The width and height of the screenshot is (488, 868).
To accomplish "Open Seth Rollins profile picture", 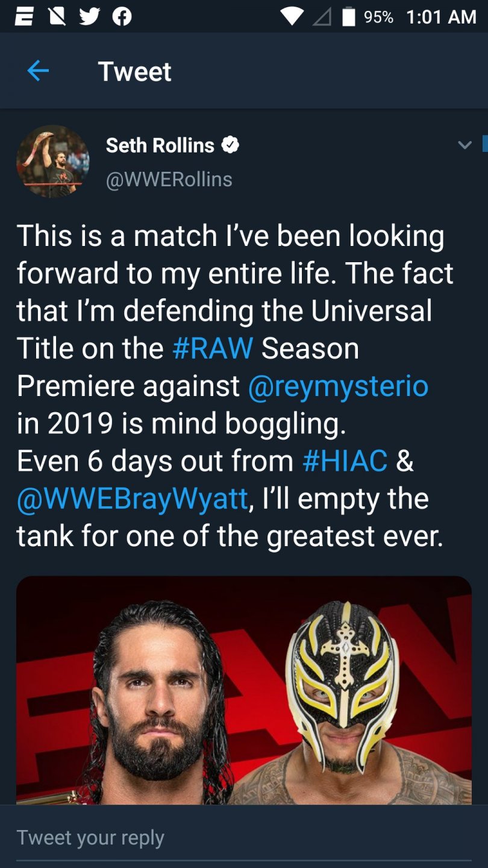I will 52,162.
